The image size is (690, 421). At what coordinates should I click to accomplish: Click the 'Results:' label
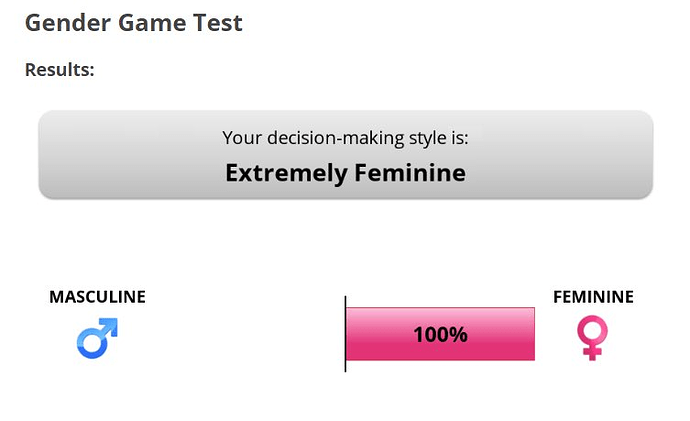coord(60,70)
